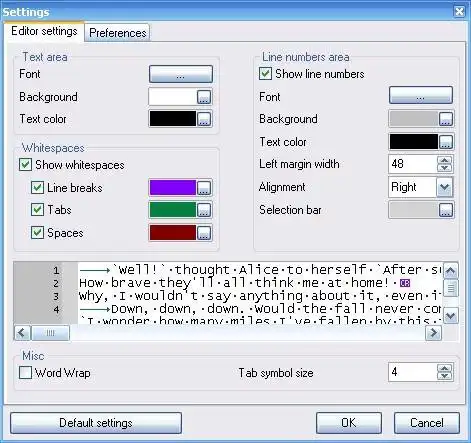Enable the Word Wrap checkbox
The image size is (471, 443).
click(25, 373)
